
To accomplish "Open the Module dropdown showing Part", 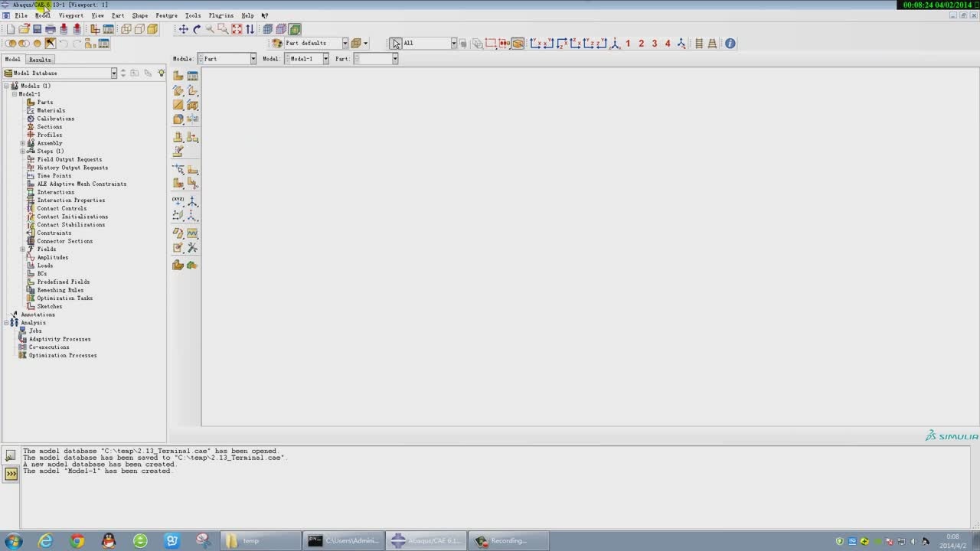I will point(227,59).
